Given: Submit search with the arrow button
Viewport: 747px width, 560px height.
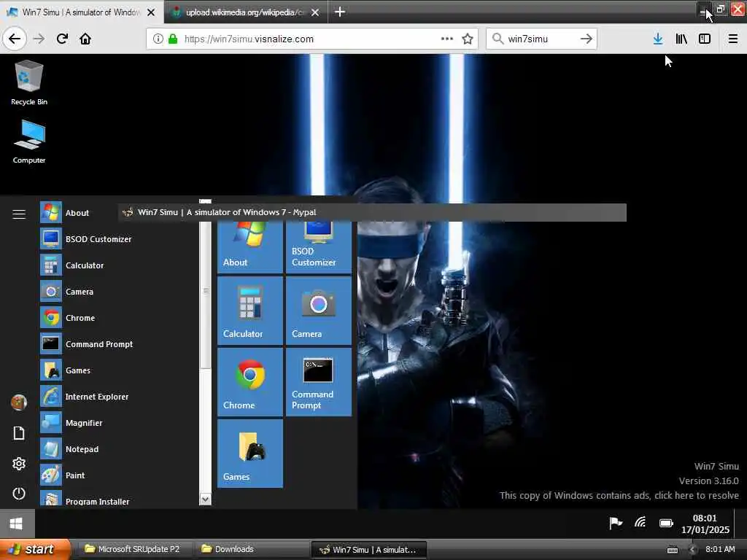Looking at the screenshot, I should [587, 39].
